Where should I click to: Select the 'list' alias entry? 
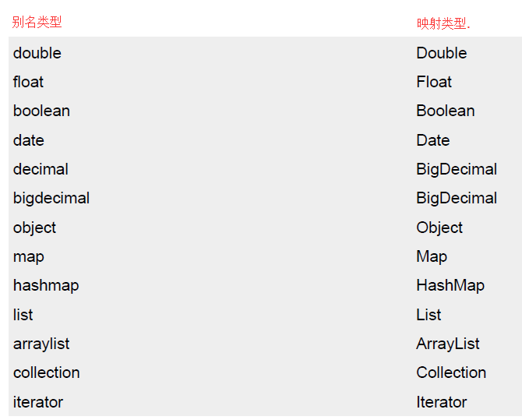[23, 315]
